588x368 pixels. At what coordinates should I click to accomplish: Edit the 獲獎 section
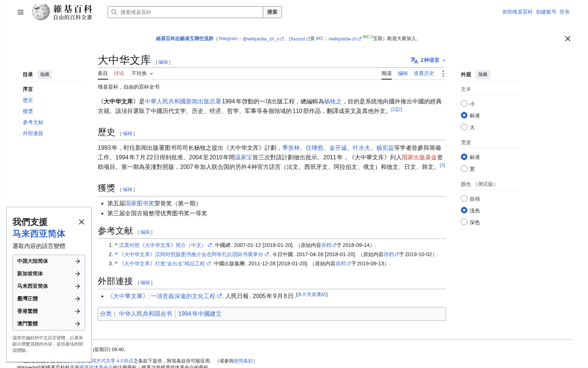coord(128,190)
